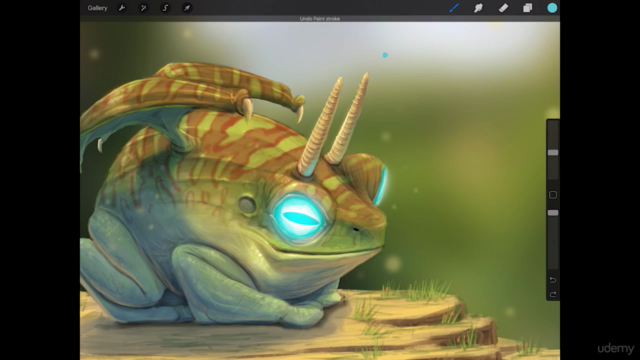The image size is (640, 360).
Task: Select the Selection S-shaped tool
Action: pos(165,8)
